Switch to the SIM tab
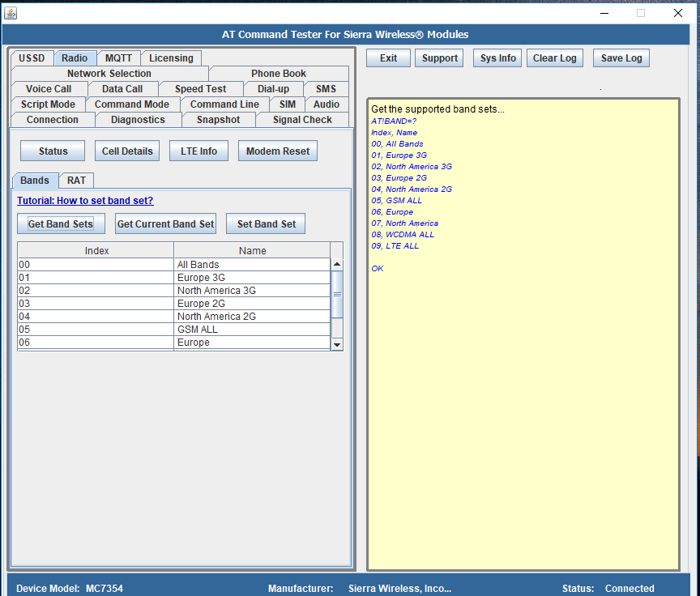 pyautogui.click(x=288, y=104)
